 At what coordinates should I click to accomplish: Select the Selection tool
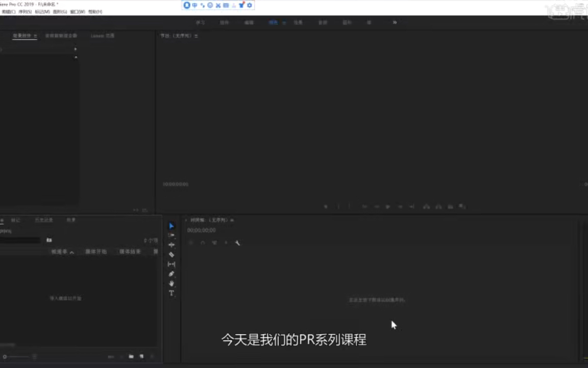click(x=171, y=226)
